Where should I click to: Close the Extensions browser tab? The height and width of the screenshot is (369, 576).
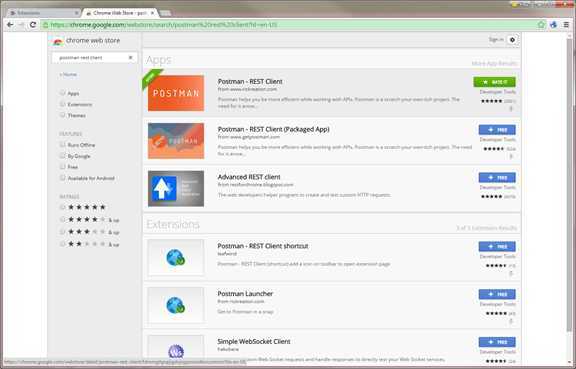[x=76, y=13]
